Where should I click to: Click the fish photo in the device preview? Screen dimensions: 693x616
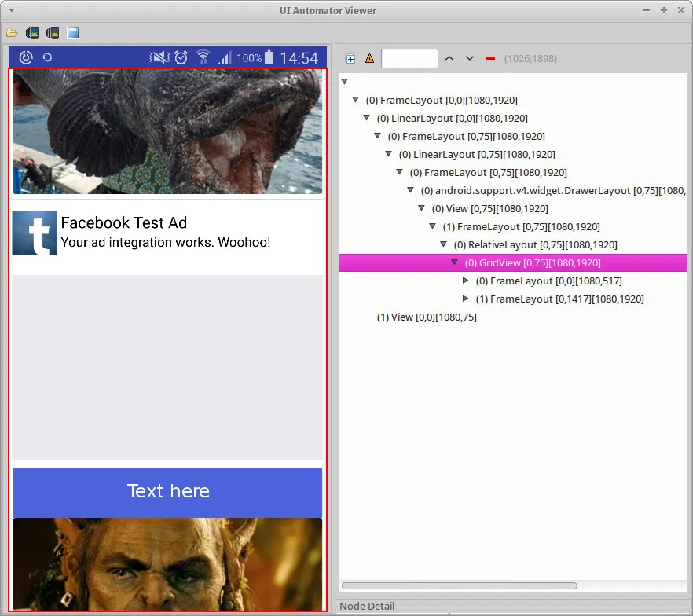(168, 131)
